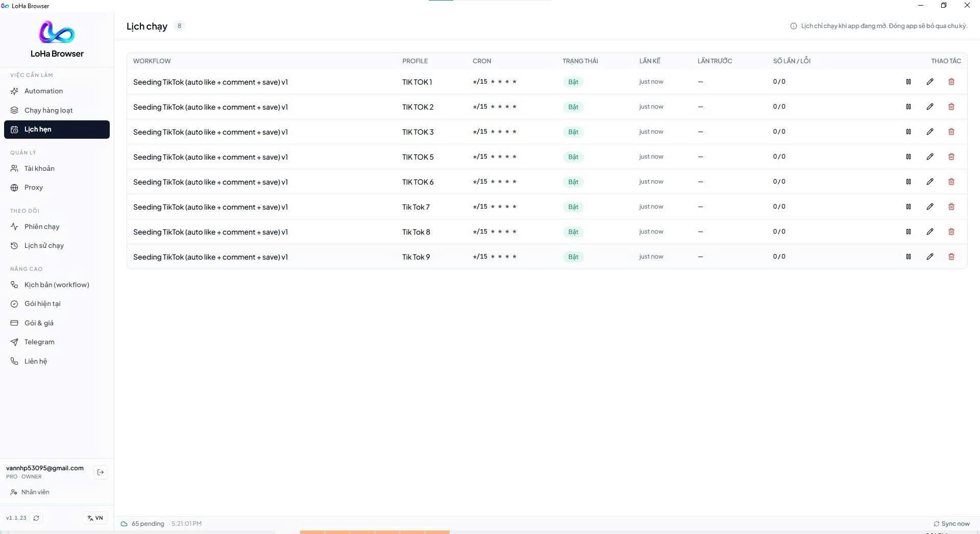Edit the Tik Tok 9 schedule
The image size is (980, 534).
tap(930, 257)
